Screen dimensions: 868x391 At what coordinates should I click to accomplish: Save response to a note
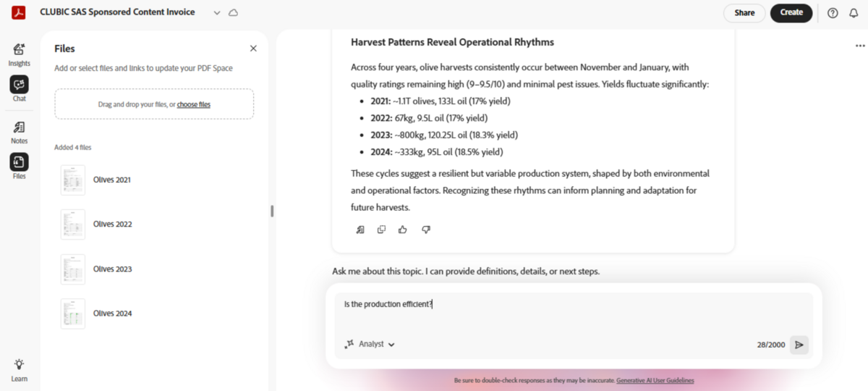tap(360, 230)
